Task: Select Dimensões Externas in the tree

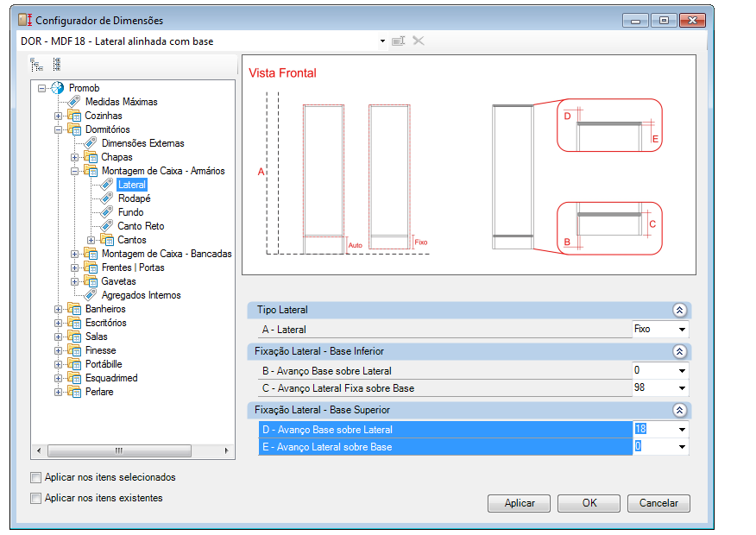Action: pyautogui.click(x=142, y=143)
